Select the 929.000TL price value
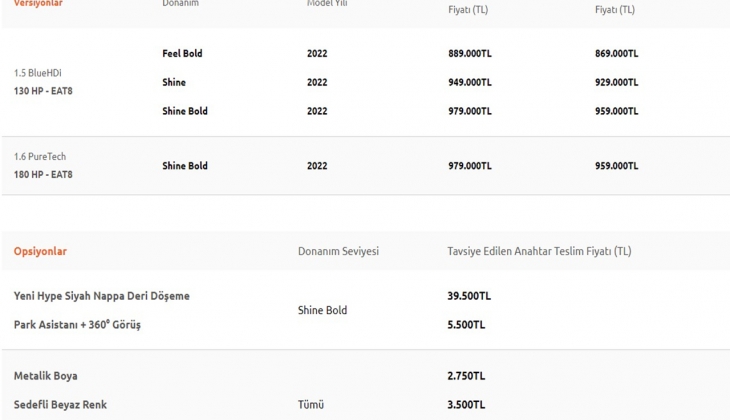This screenshot has width=730, height=420. click(x=616, y=82)
